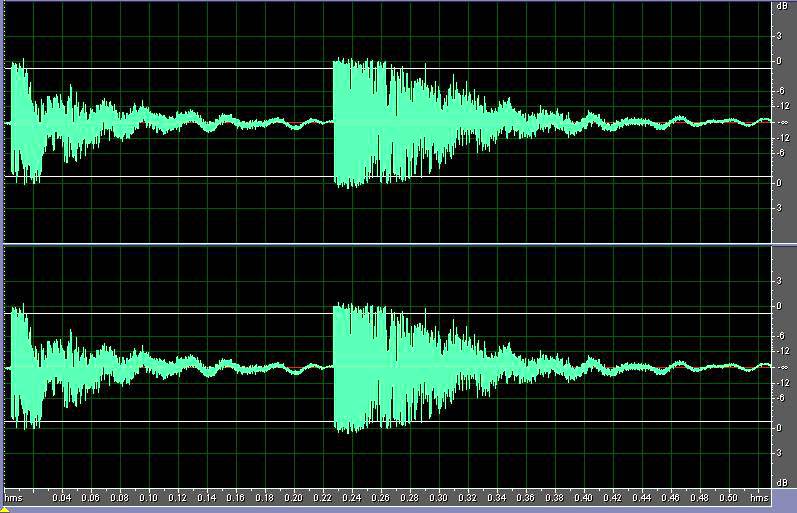The height and width of the screenshot is (513, 797).
Task: Click the right hms label on time ruler
Action: 759,497
